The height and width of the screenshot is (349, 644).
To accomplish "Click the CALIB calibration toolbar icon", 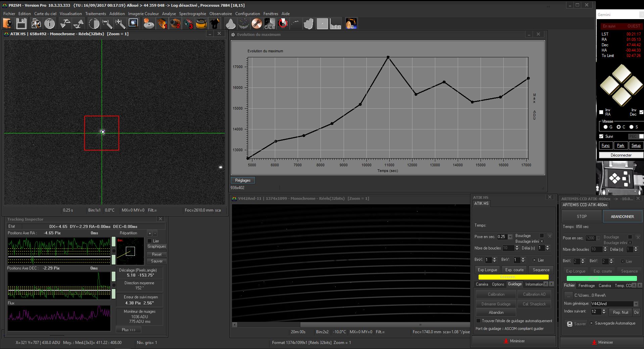I will click(269, 24).
